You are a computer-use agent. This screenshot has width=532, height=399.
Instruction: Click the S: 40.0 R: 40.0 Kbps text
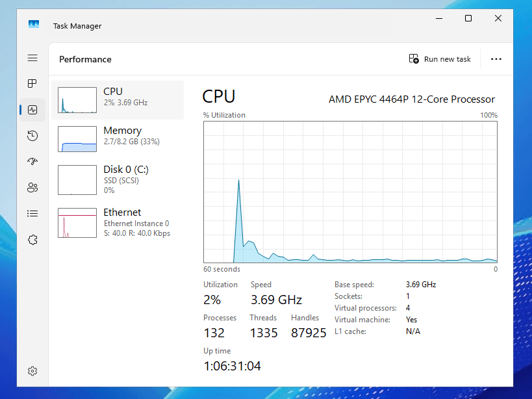[137, 233]
